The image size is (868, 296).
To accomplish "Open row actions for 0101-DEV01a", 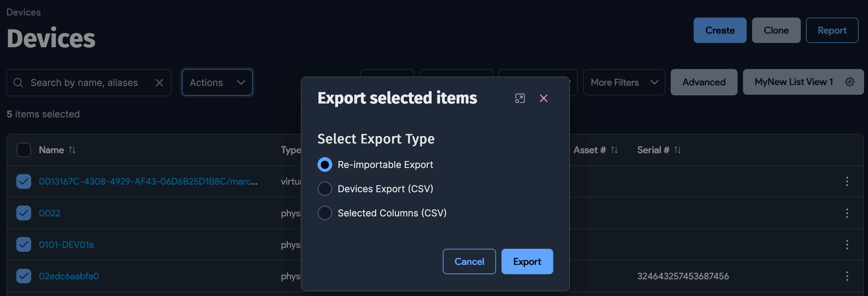I will [847, 245].
